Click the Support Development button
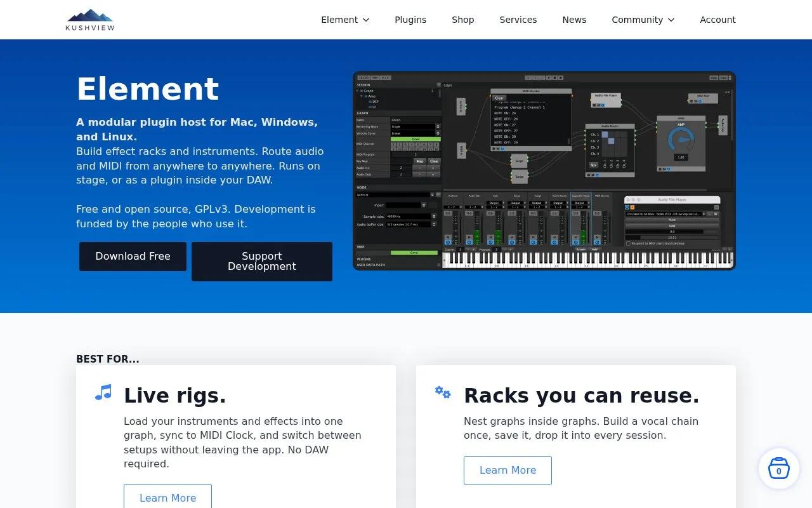 point(262,262)
